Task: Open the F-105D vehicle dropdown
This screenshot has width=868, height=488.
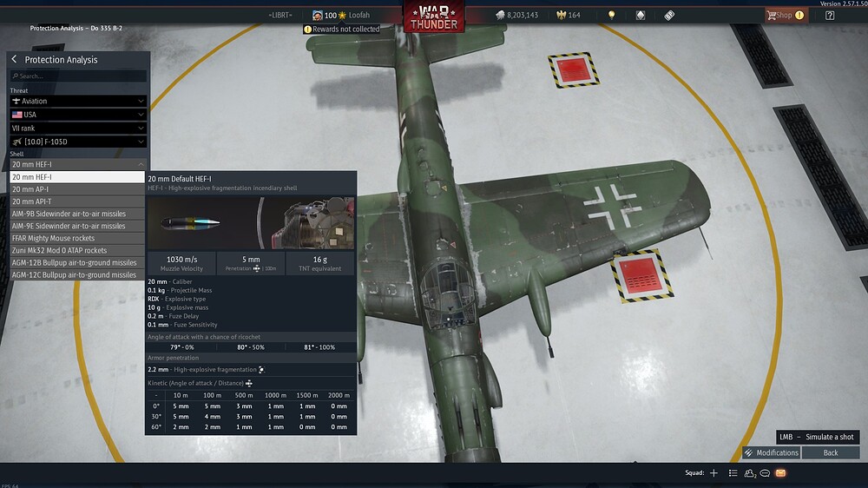Action: point(78,142)
